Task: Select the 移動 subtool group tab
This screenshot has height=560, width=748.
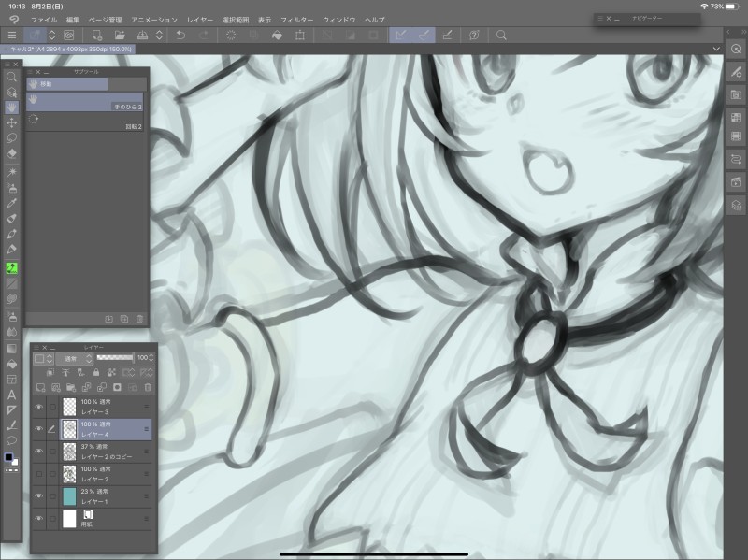Action: tap(66, 84)
